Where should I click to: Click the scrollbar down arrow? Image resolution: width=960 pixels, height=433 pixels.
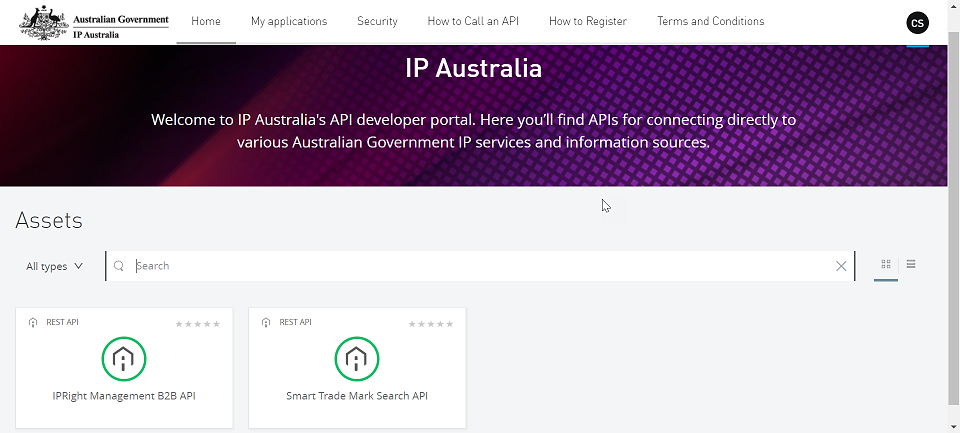954,427
